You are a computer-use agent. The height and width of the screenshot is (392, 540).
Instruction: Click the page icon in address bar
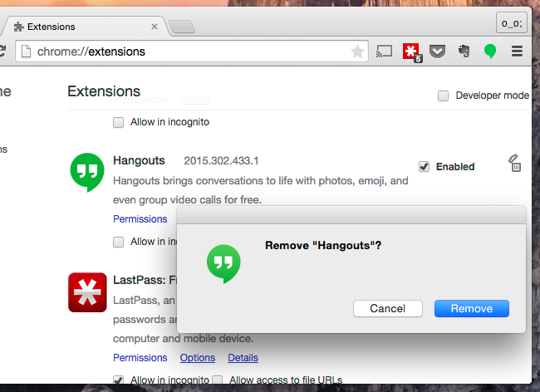[x=27, y=51]
